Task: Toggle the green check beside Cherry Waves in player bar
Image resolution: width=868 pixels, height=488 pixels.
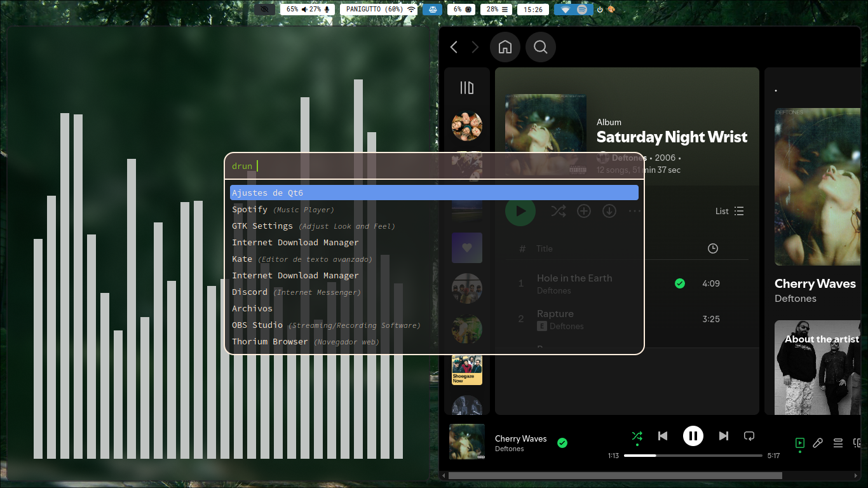Action: point(562,443)
